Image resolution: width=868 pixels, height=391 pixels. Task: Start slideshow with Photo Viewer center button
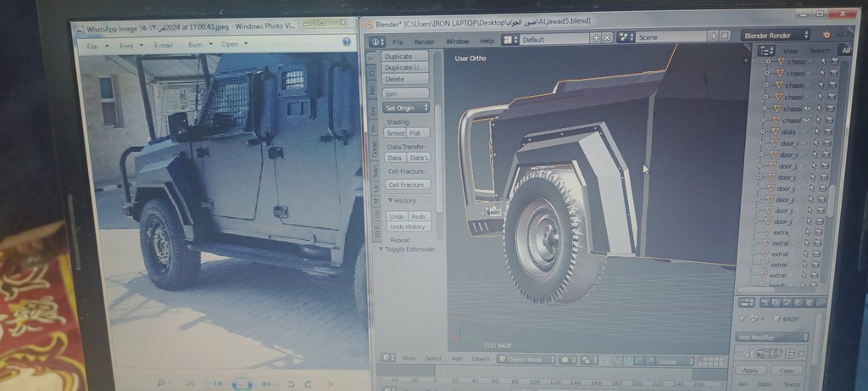242,383
